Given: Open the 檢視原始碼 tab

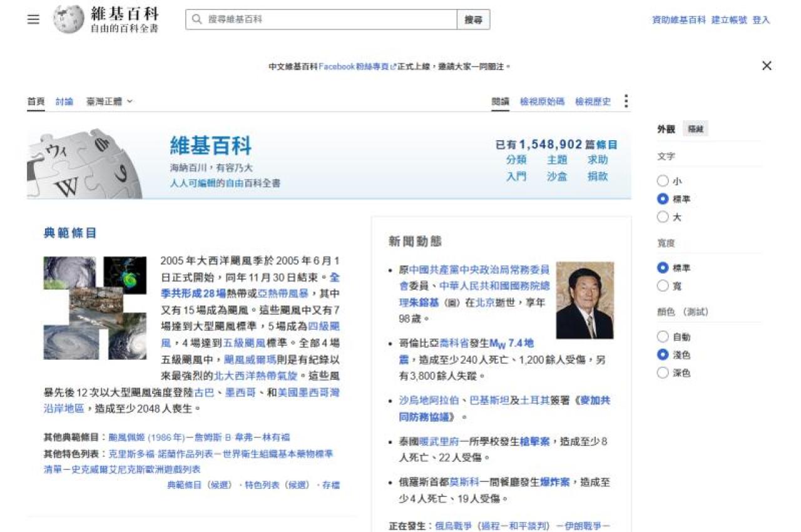Looking at the screenshot, I should pyautogui.click(x=542, y=101).
